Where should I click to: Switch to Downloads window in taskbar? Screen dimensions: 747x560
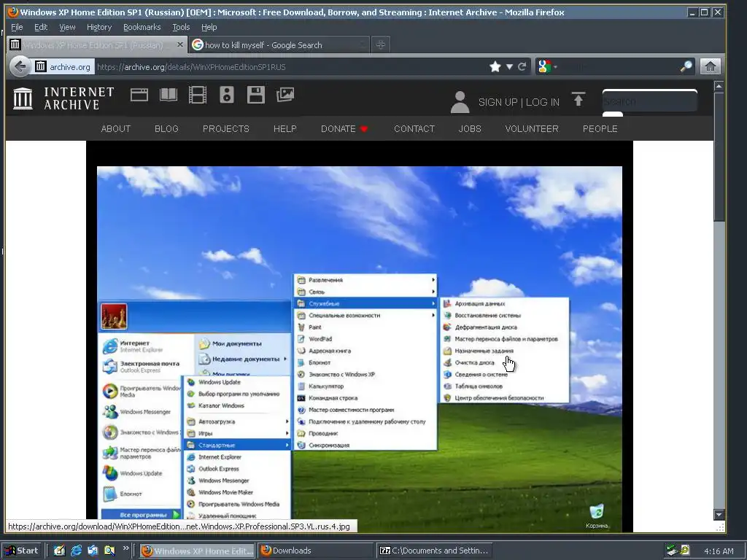[x=316, y=551]
